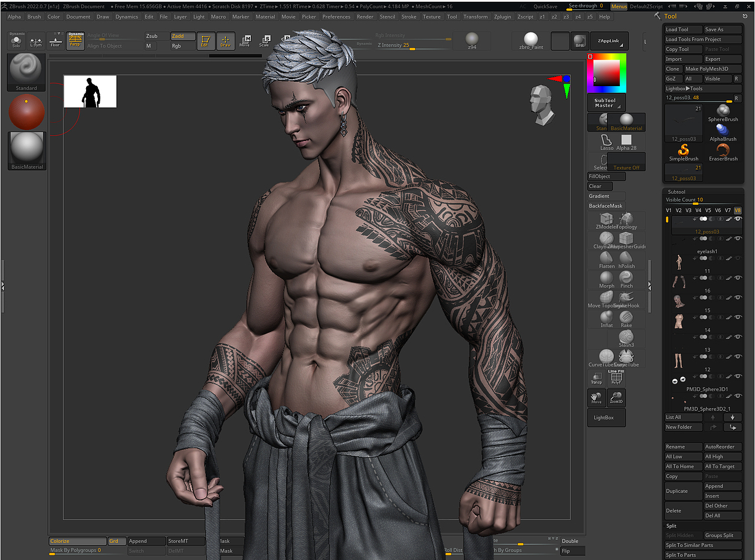Viewport: 755px width, 560px height.
Task: Select the V8 visibility set tab
Action: pyautogui.click(x=738, y=210)
